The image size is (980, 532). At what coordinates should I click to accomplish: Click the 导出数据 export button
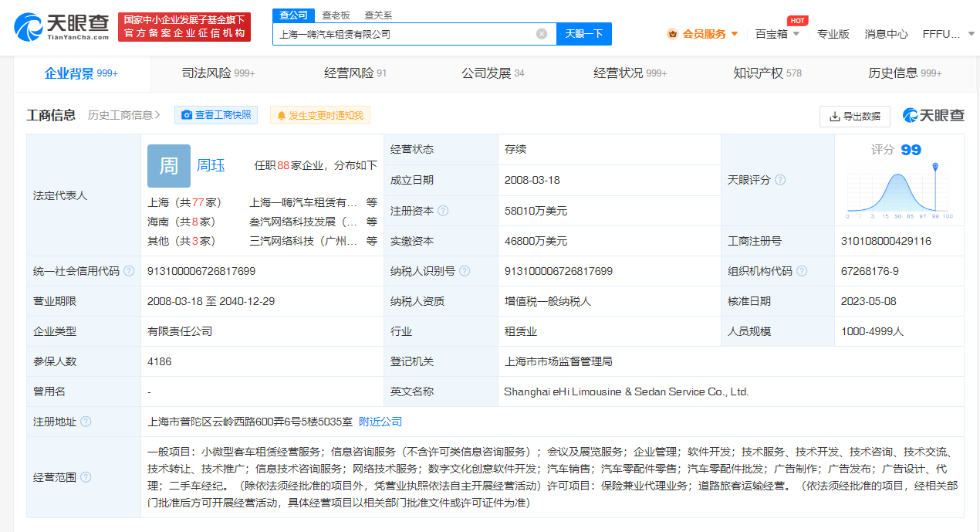tap(854, 116)
